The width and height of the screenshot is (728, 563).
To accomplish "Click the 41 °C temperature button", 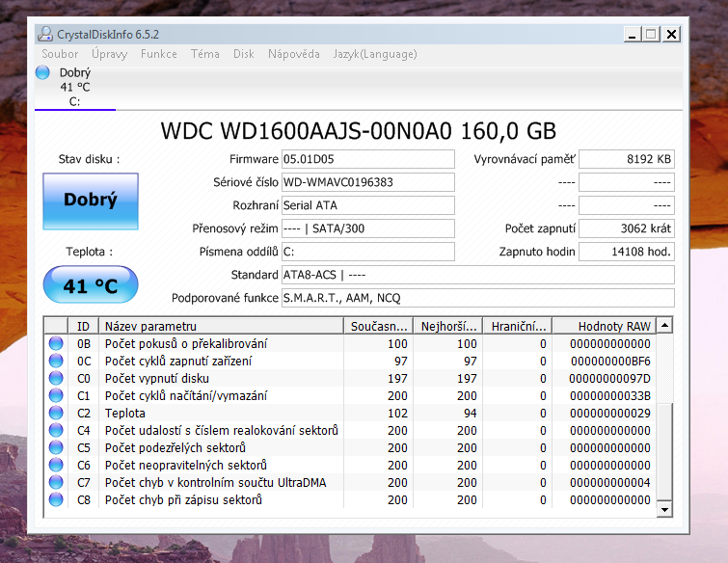I will click(x=91, y=286).
